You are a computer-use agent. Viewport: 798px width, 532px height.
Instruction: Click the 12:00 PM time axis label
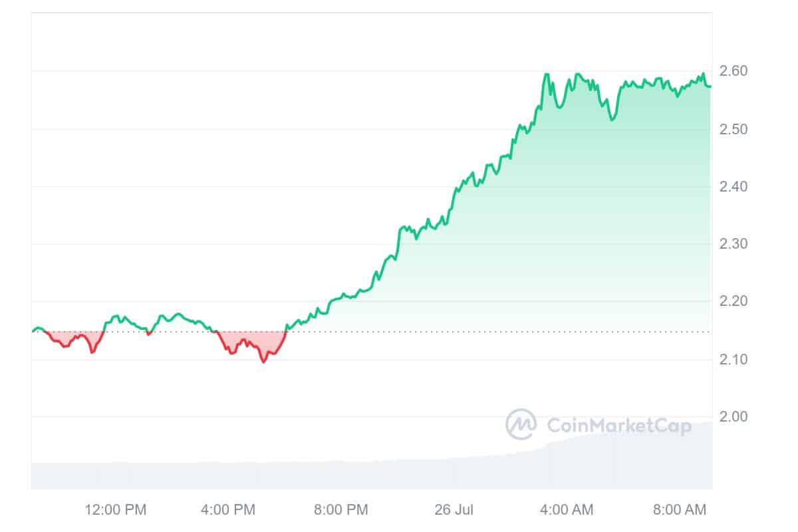tap(116, 510)
